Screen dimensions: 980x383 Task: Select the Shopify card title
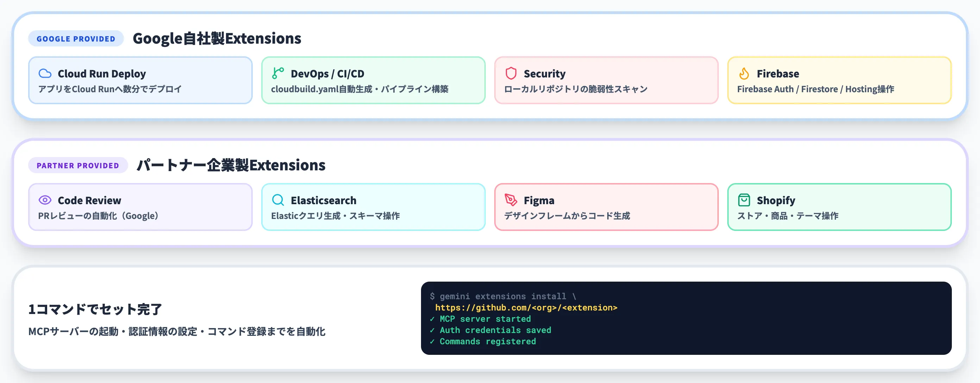click(x=776, y=200)
